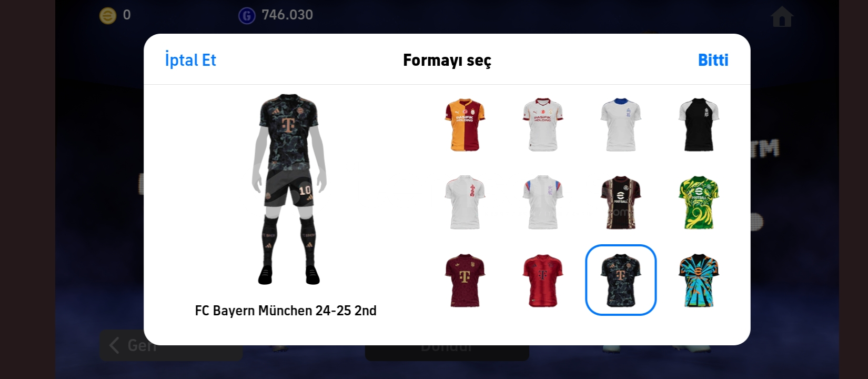
Task: Click the 746.030 GP balance text
Action: coord(287,15)
